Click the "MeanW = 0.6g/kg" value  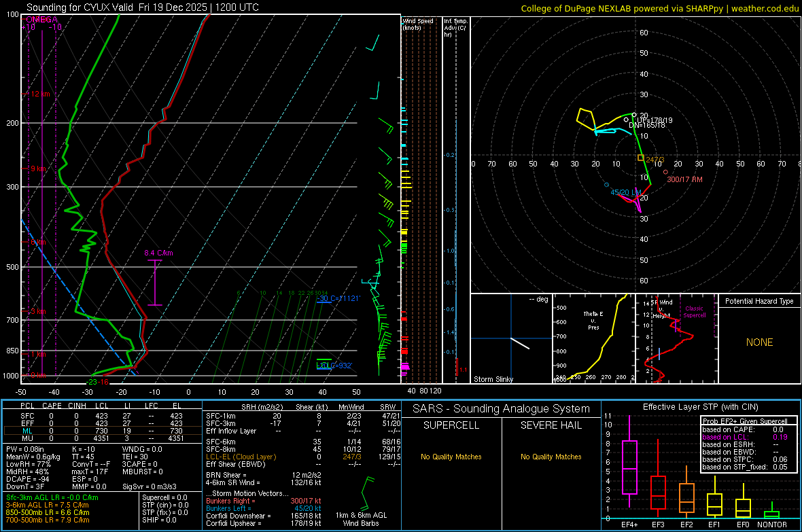click(33, 457)
